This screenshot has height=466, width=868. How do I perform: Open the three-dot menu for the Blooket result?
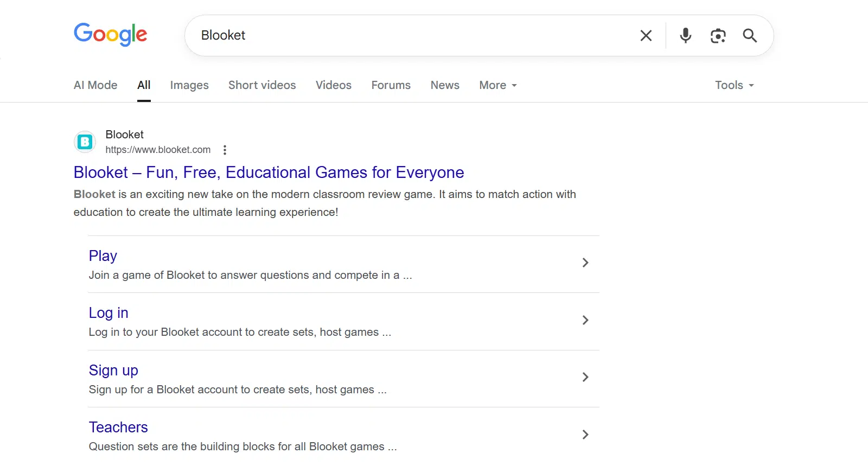pyautogui.click(x=225, y=150)
